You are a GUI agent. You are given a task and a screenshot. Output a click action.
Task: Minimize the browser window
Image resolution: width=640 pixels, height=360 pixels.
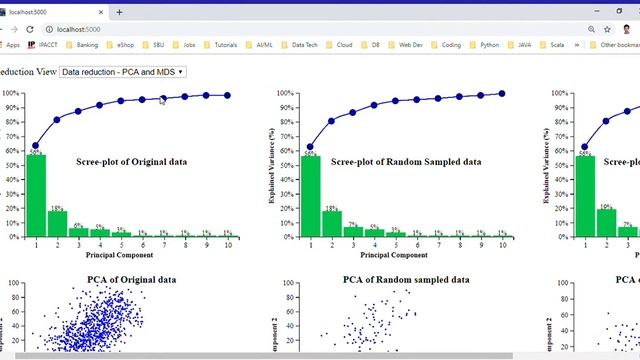[597, 11]
